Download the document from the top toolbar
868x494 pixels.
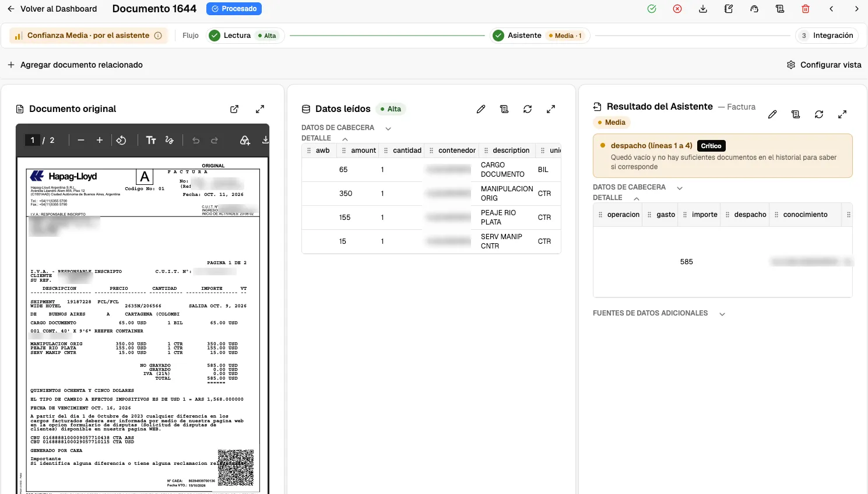[703, 9]
